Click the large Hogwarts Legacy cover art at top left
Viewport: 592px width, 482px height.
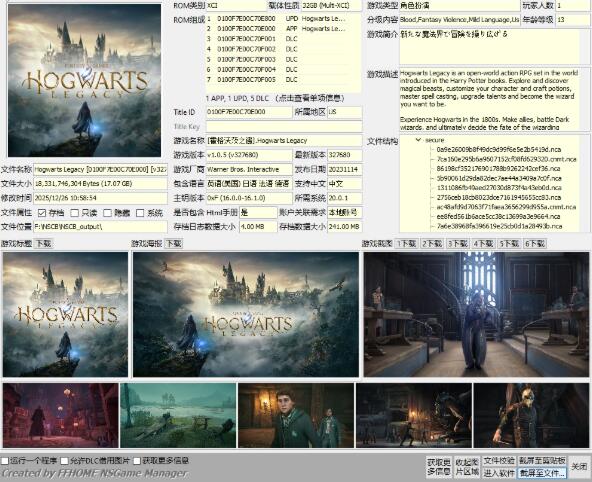84,80
